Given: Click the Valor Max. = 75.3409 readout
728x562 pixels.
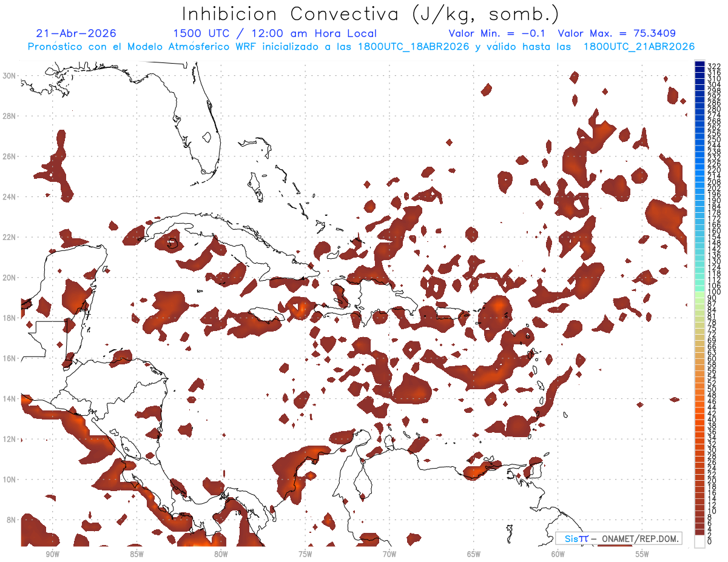Looking at the screenshot, I should (616, 33).
